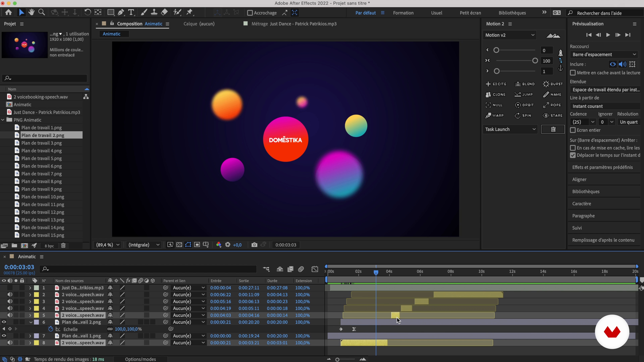Click the Motion 2 CLONE tool

point(496,94)
